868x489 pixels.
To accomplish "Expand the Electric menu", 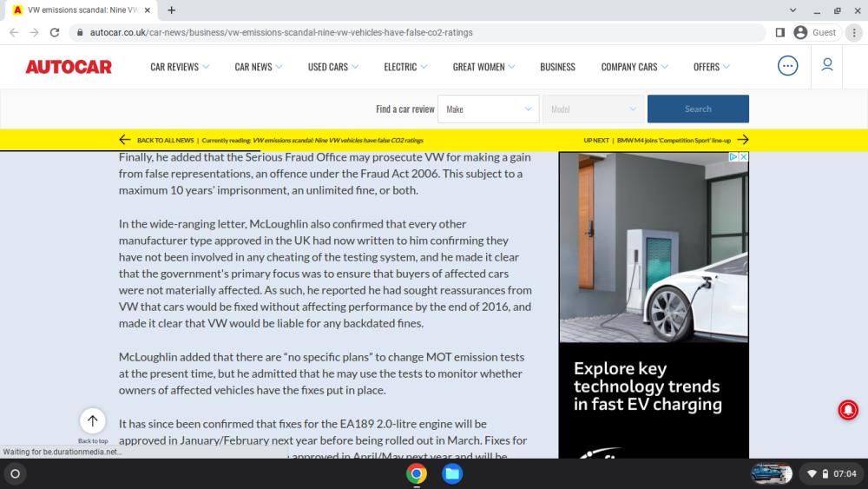I will (x=405, y=67).
